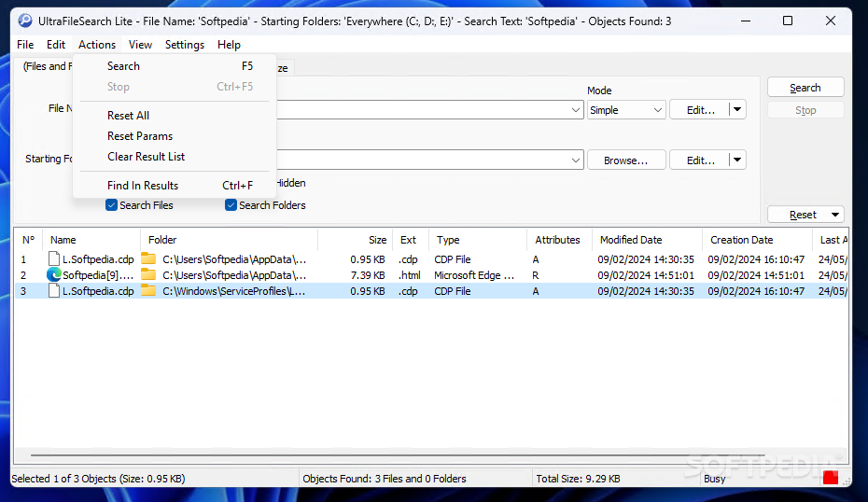
Task: Click Total Size: 9.29 KB in status bar
Action: 578,479
